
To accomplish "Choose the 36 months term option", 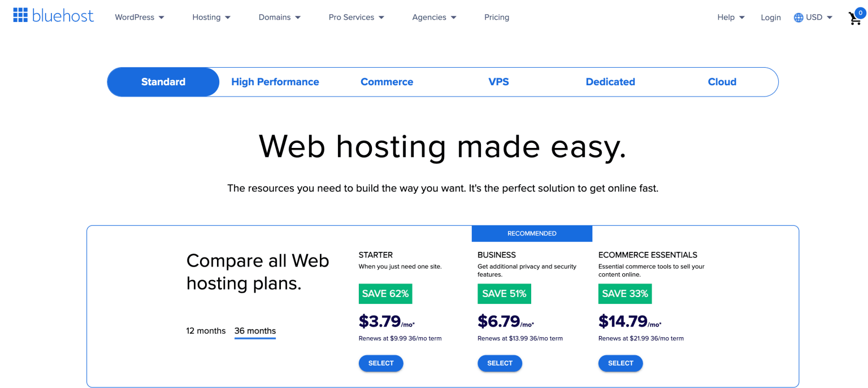I will pos(255,331).
